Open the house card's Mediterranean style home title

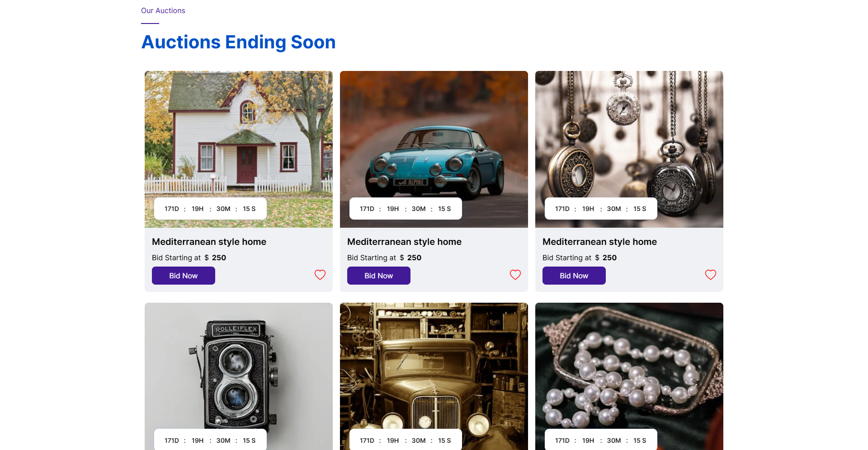pos(209,242)
